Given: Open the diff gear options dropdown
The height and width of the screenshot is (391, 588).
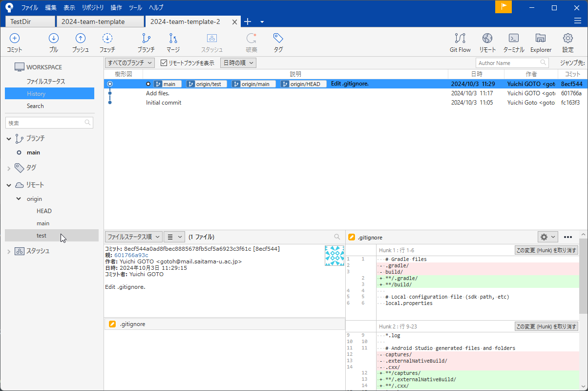Looking at the screenshot, I should 547,237.
